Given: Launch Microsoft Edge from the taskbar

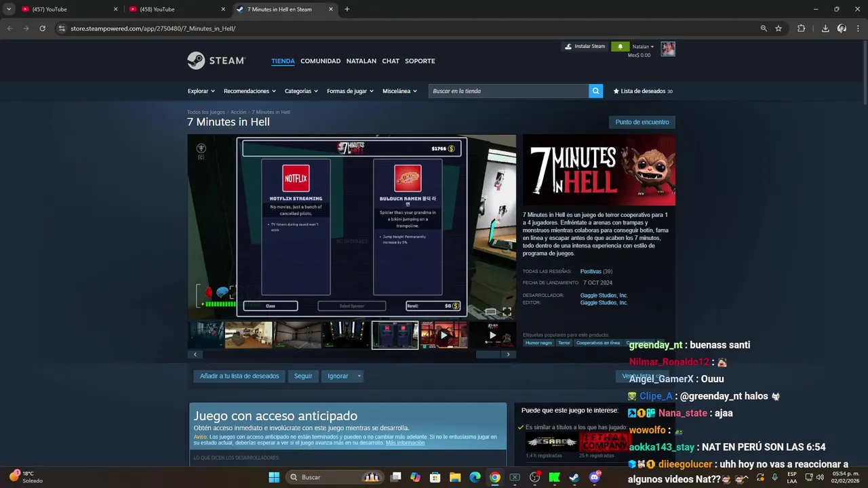Looking at the screenshot, I should coord(475,477).
